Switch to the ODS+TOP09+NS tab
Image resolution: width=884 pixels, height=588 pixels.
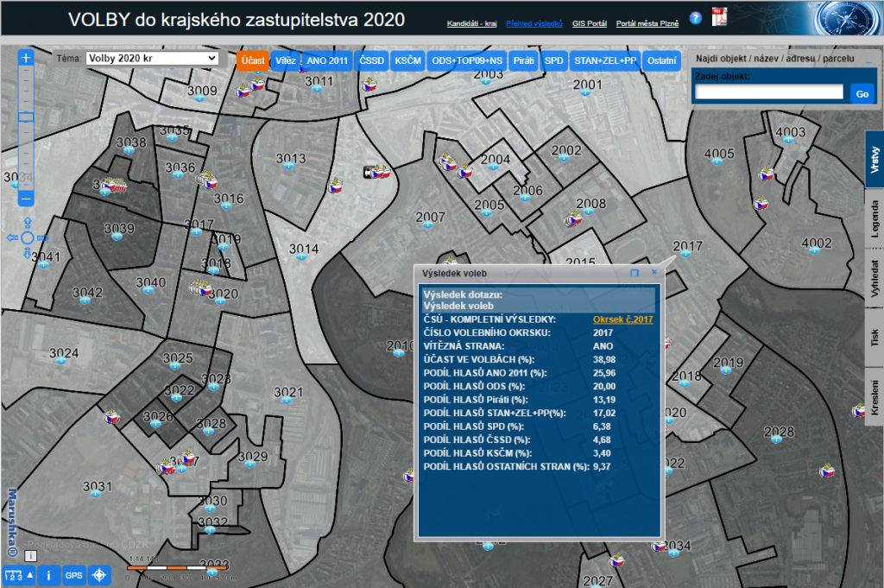467,61
